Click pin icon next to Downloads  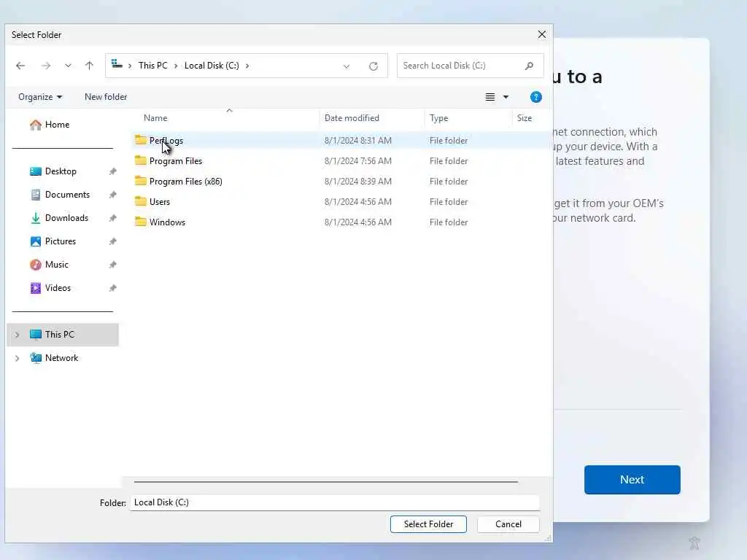(x=113, y=218)
